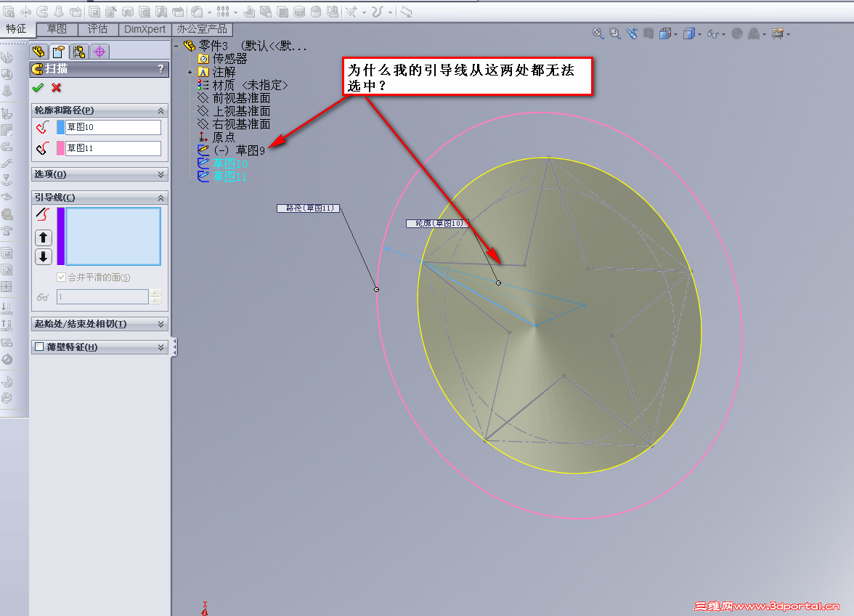Image resolution: width=854 pixels, height=616 pixels.
Task: Open the DimXpertManager crosshair tab
Action: pos(99,52)
